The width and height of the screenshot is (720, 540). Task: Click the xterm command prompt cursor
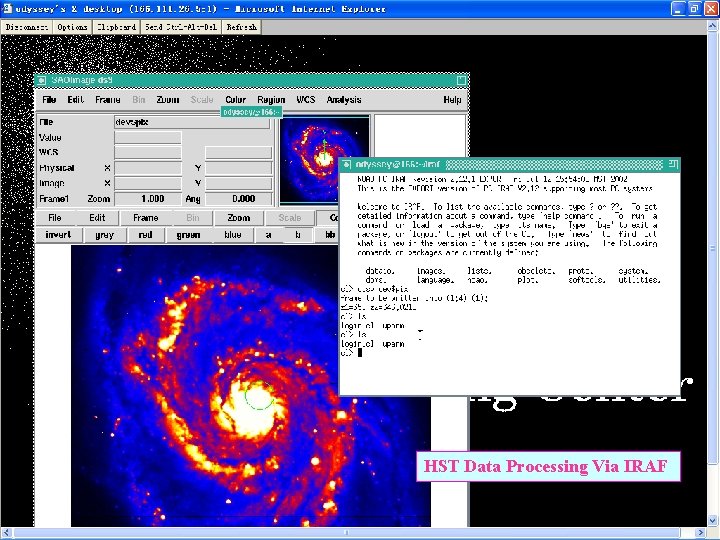[360, 353]
